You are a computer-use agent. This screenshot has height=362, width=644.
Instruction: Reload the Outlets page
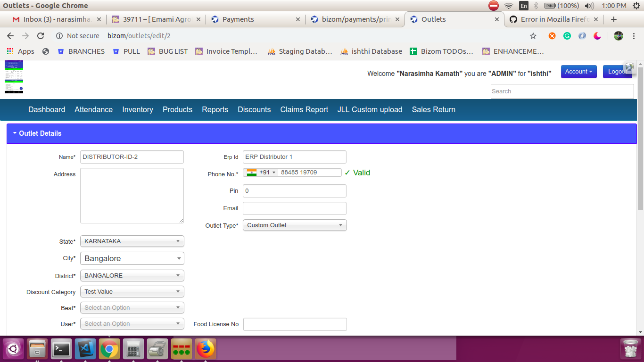click(41, 36)
